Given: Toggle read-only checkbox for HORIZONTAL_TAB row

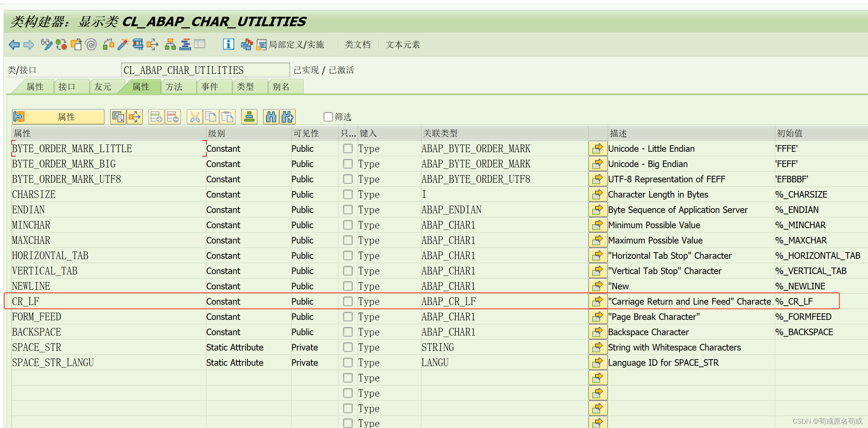Looking at the screenshot, I should coord(348,255).
